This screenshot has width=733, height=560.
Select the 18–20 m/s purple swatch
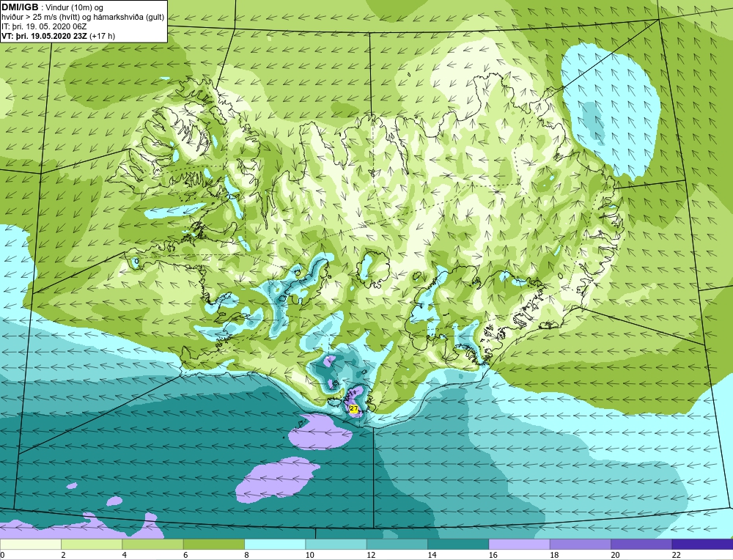580,544
